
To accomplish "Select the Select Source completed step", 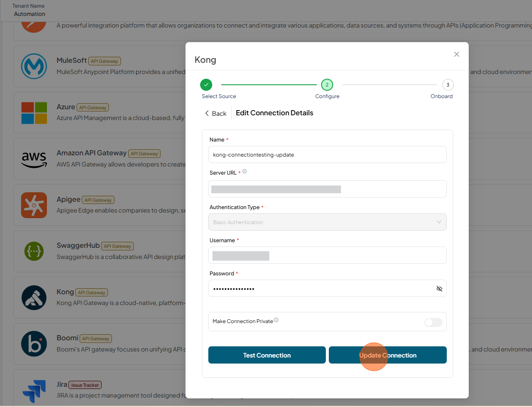I will pyautogui.click(x=206, y=85).
